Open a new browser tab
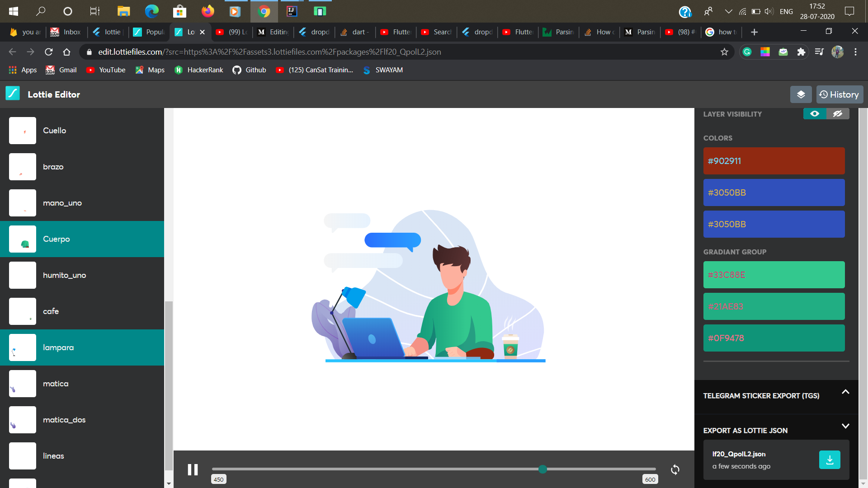Screen dimensions: 868x488 point(754,32)
